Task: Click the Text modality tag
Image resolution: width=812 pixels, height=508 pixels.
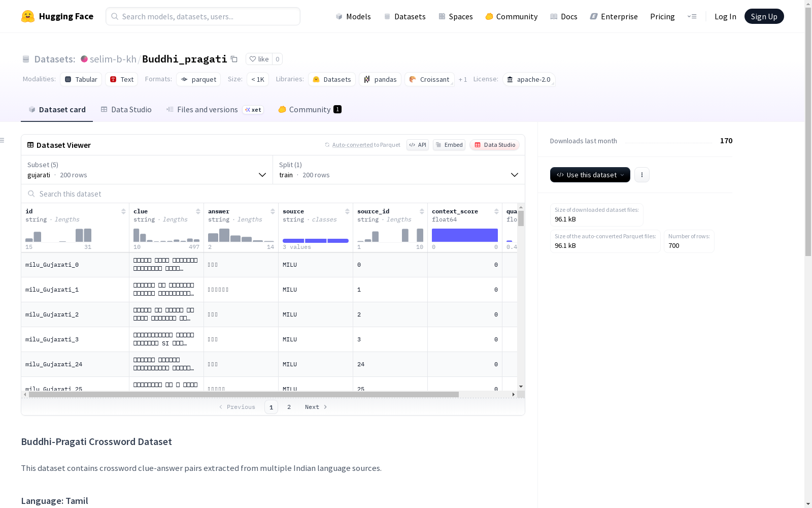Action: 122,79
